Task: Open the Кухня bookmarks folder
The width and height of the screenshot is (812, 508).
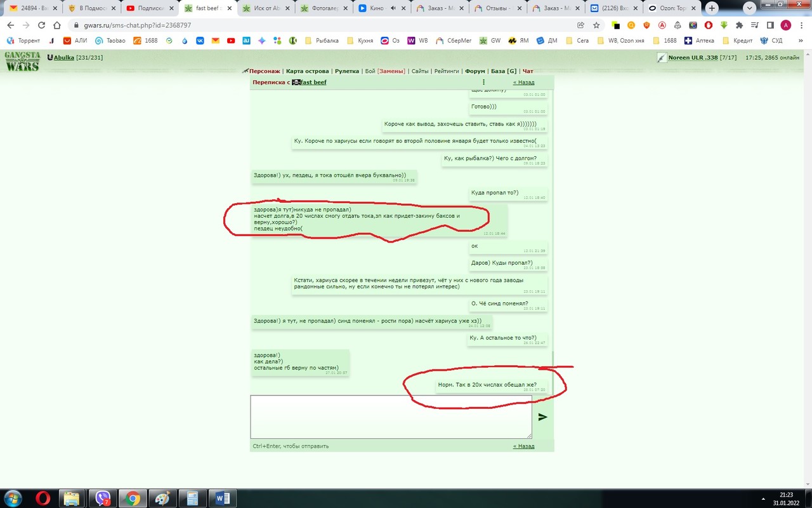Action: pyautogui.click(x=360, y=41)
